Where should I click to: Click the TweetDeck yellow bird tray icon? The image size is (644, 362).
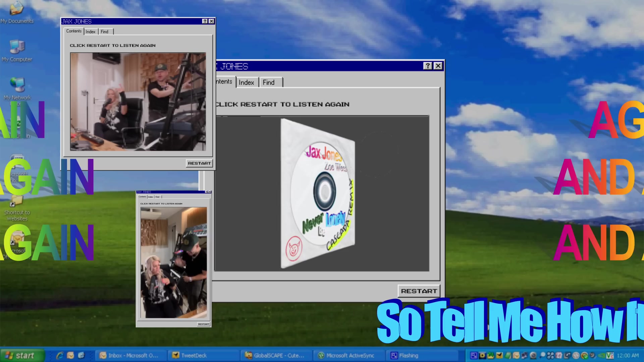click(499, 355)
